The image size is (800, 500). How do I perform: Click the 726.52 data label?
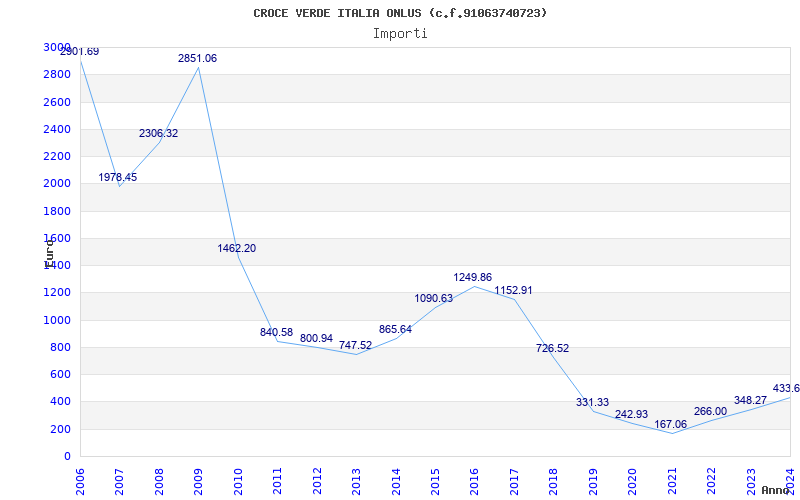tap(553, 348)
